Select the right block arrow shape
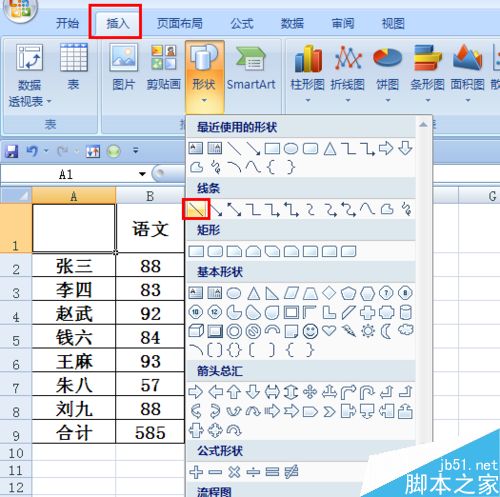Image resolution: width=500 pixels, height=497 pixels. [x=196, y=392]
